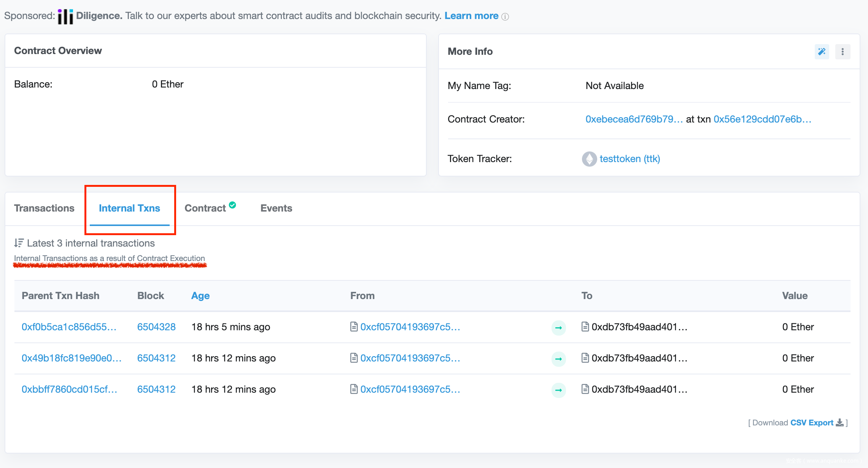Click the CSV Export download icon
This screenshot has width=868, height=468.
pos(839,423)
